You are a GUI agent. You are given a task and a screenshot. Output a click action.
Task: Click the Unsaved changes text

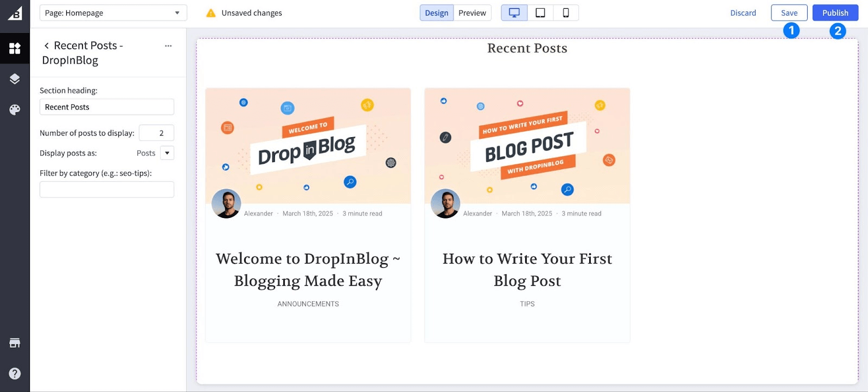252,13
